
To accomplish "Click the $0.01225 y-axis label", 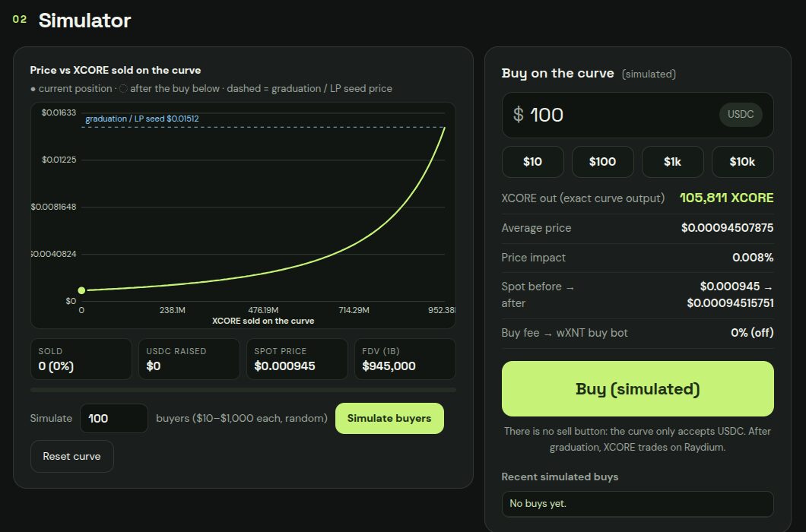I will pos(59,160).
